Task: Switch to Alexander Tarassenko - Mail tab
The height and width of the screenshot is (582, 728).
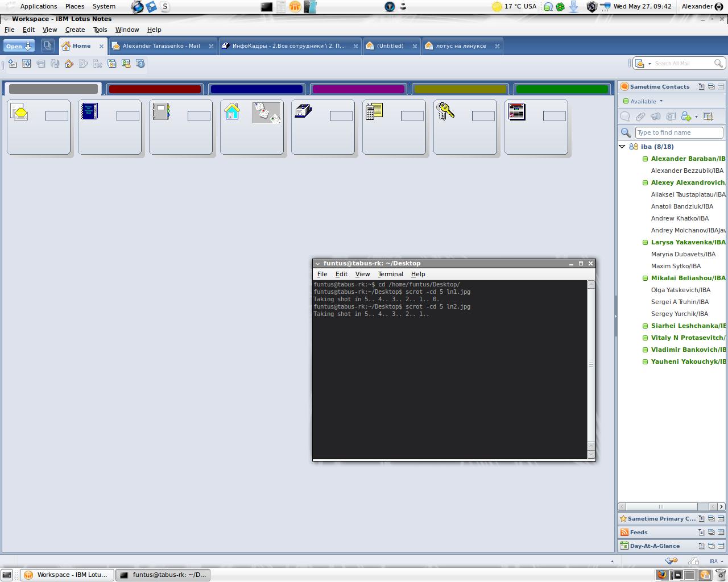Action: 162,46
